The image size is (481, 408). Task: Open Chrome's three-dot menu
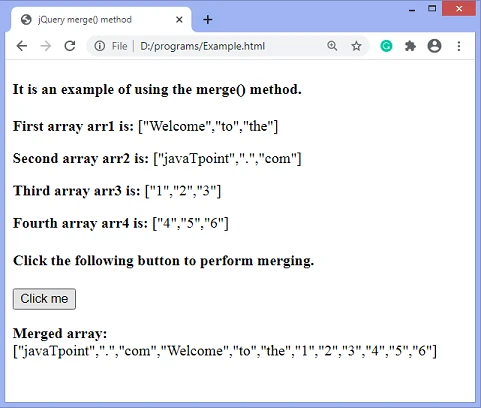(x=459, y=46)
